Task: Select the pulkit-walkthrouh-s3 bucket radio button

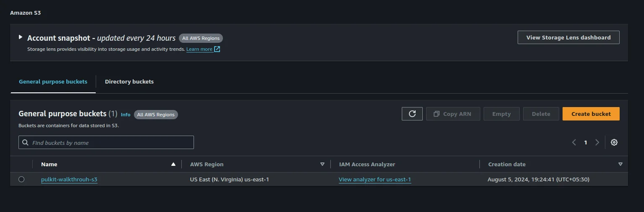Action: 21,179
